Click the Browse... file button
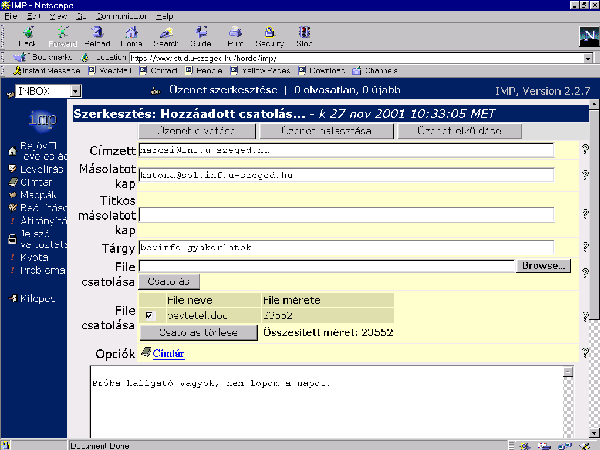 point(543,267)
